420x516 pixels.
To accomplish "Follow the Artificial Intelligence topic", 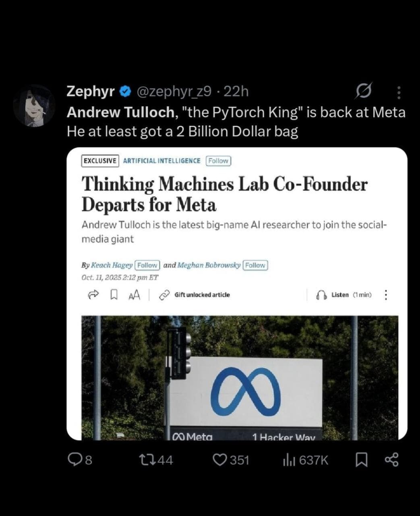I will [x=218, y=161].
